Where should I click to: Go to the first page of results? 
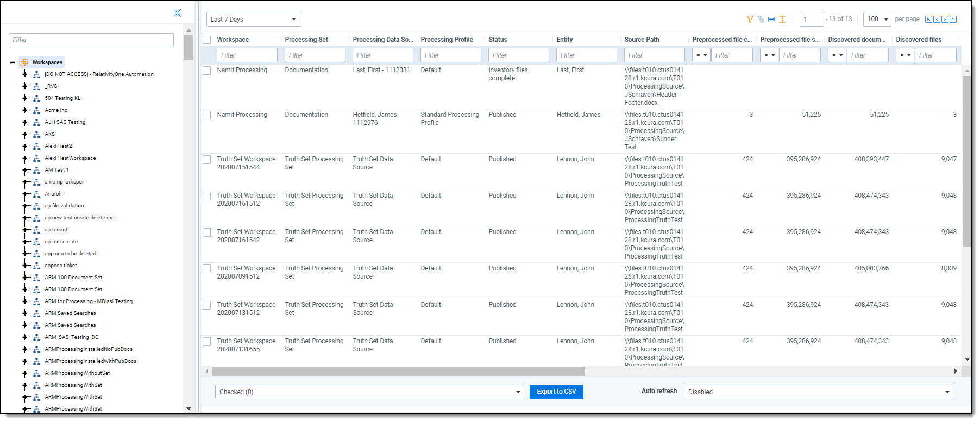click(928, 20)
